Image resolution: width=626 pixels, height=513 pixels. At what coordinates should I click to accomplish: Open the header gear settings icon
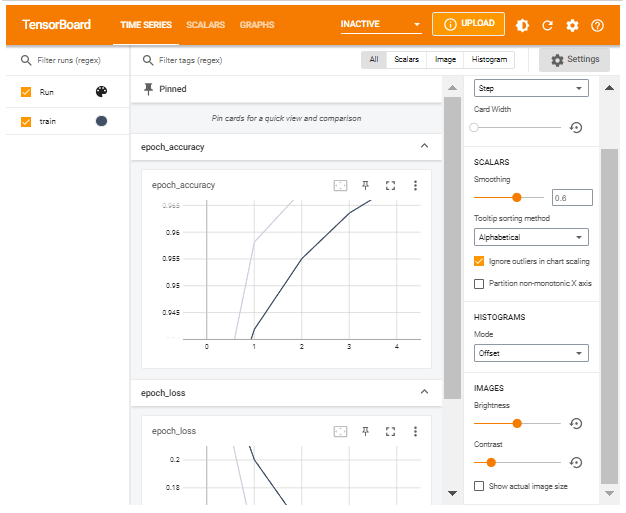pyautogui.click(x=572, y=26)
